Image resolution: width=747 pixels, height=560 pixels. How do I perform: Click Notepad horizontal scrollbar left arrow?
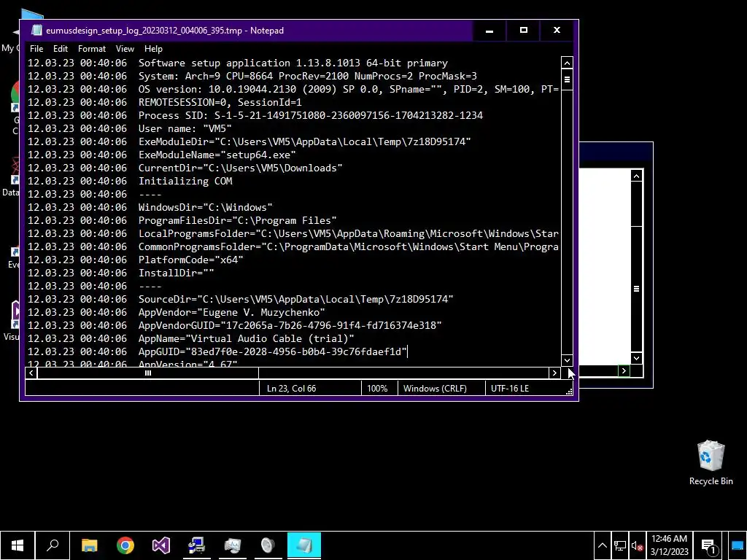(31, 373)
